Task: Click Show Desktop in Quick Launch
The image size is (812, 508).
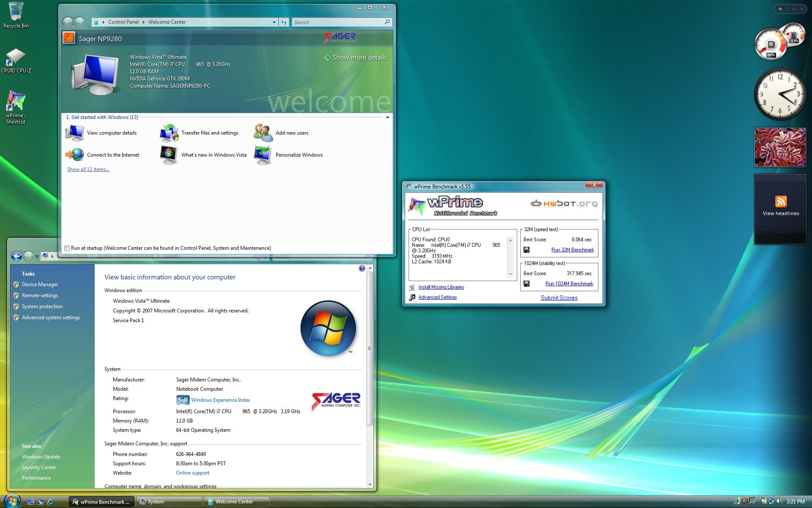Action: (x=31, y=502)
